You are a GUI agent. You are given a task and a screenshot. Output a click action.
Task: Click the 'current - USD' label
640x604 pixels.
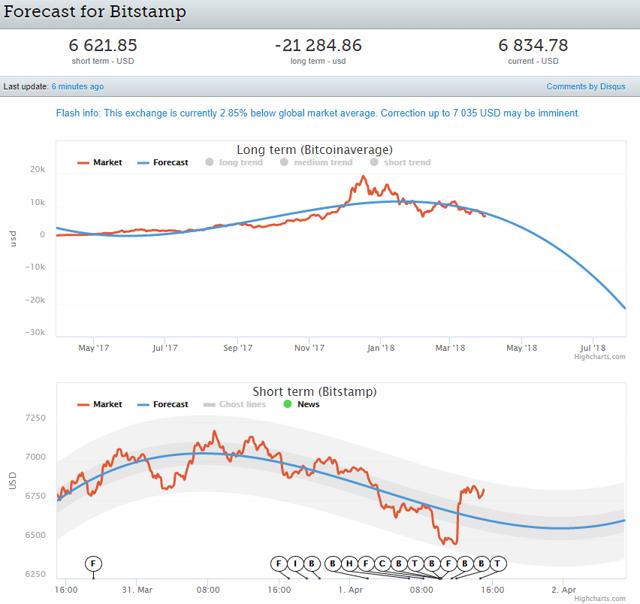(x=533, y=61)
